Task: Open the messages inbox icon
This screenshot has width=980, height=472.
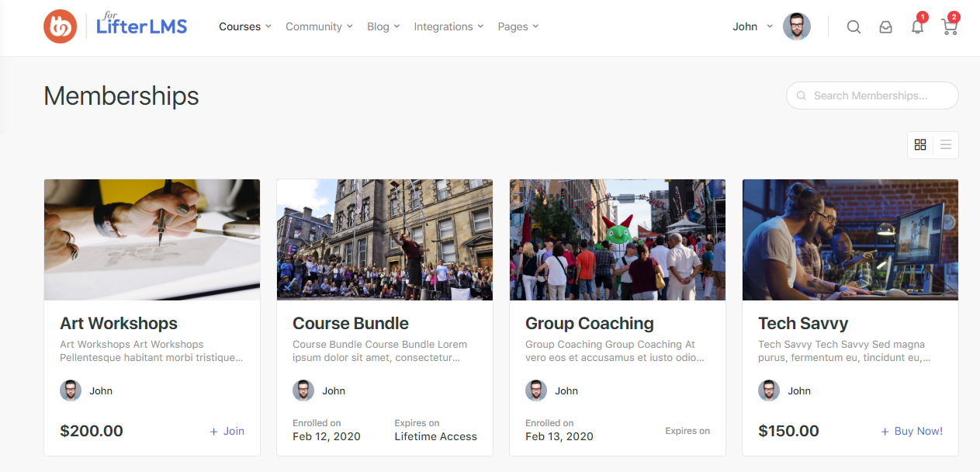Action: [x=885, y=27]
